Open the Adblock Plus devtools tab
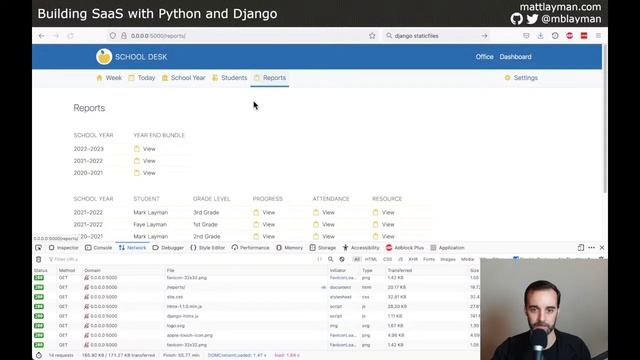The height and width of the screenshot is (360, 640). [x=405, y=248]
